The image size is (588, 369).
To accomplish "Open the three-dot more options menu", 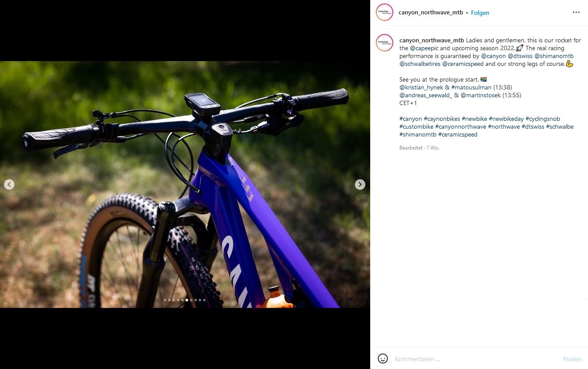I will (576, 13).
